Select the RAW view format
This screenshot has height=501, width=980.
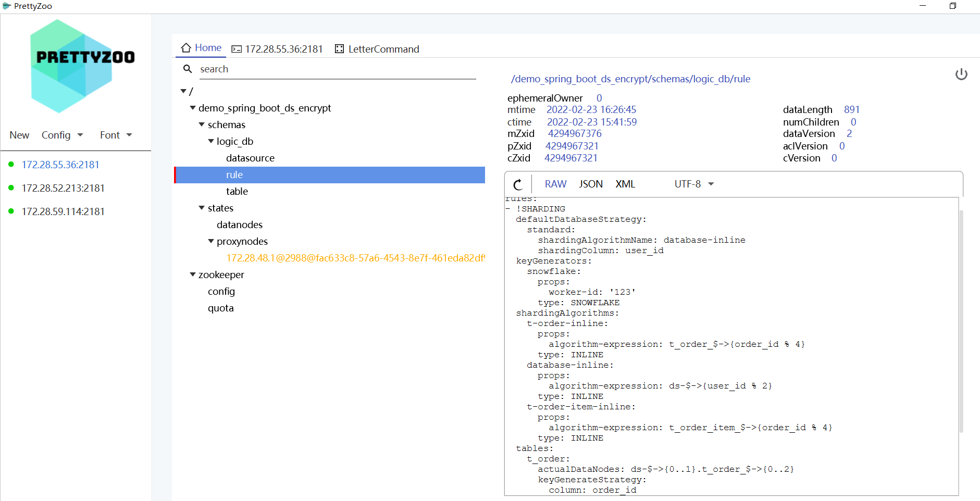(555, 184)
